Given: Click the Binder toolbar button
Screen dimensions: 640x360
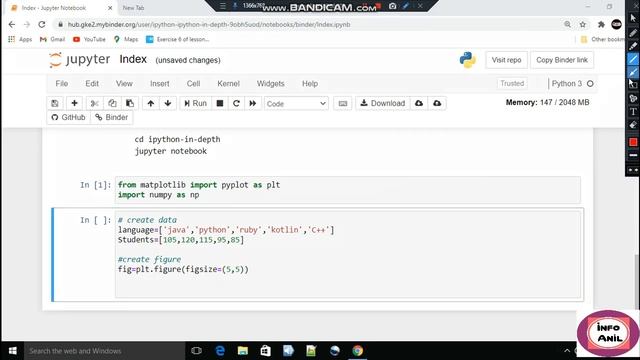Looking at the screenshot, I should point(112,118).
